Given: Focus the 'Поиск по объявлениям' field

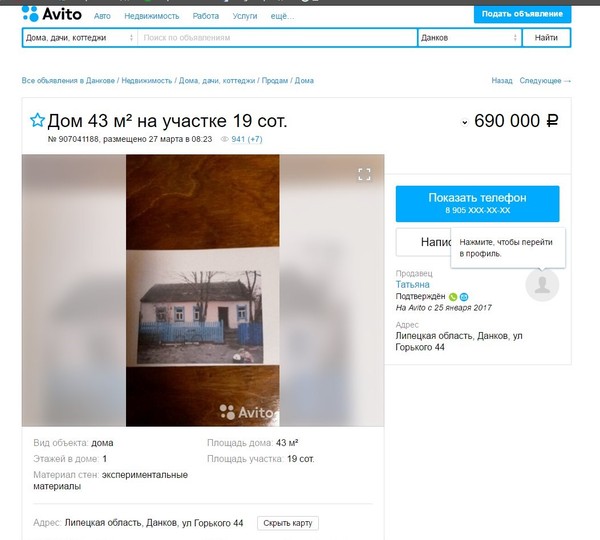Looking at the screenshot, I should point(277,38).
